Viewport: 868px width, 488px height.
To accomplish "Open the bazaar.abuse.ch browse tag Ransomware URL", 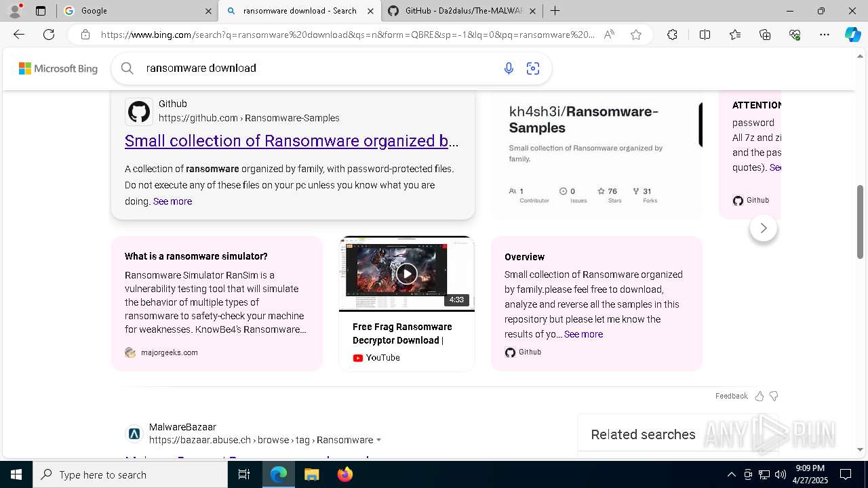I will tap(261, 440).
